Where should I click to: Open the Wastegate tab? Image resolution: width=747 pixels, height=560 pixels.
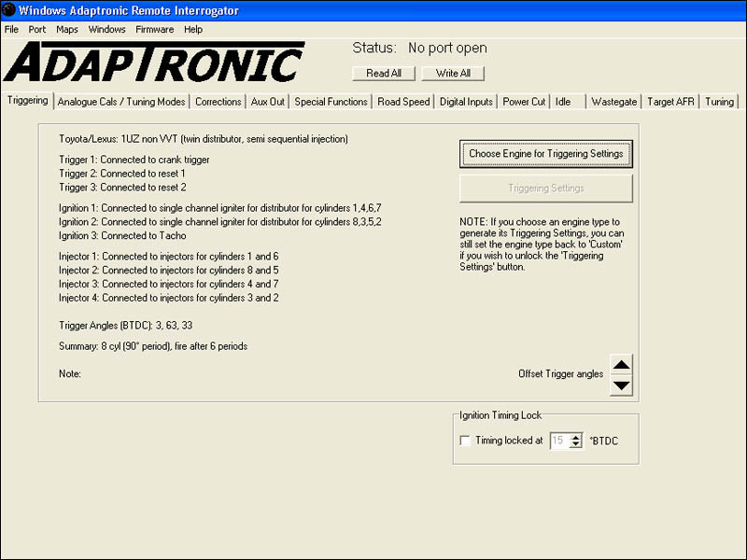614,102
